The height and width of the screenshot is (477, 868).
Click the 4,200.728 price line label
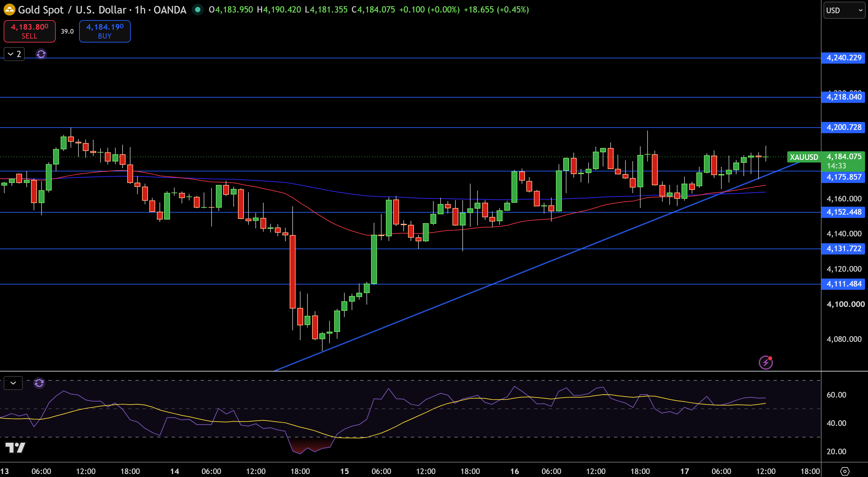(x=843, y=128)
